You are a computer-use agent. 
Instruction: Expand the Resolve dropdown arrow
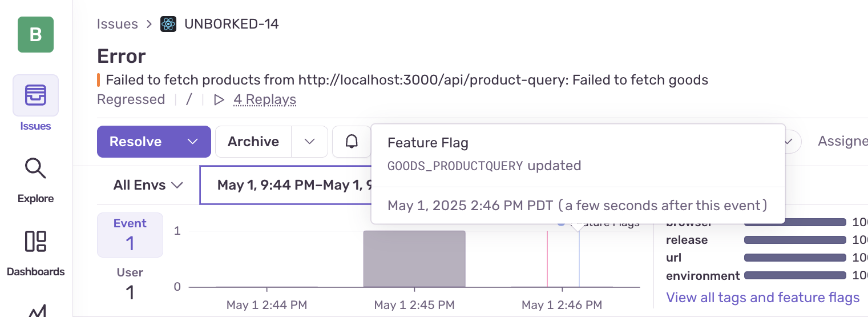coord(193,142)
